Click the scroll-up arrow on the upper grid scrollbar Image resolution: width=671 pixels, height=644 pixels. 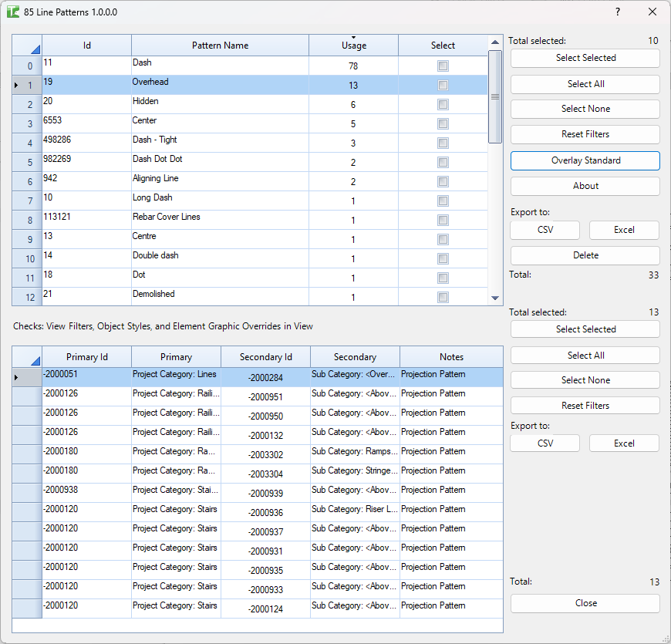click(x=494, y=43)
